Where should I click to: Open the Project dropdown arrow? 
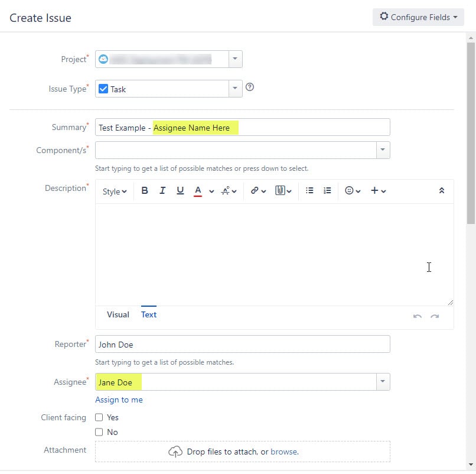pos(235,59)
